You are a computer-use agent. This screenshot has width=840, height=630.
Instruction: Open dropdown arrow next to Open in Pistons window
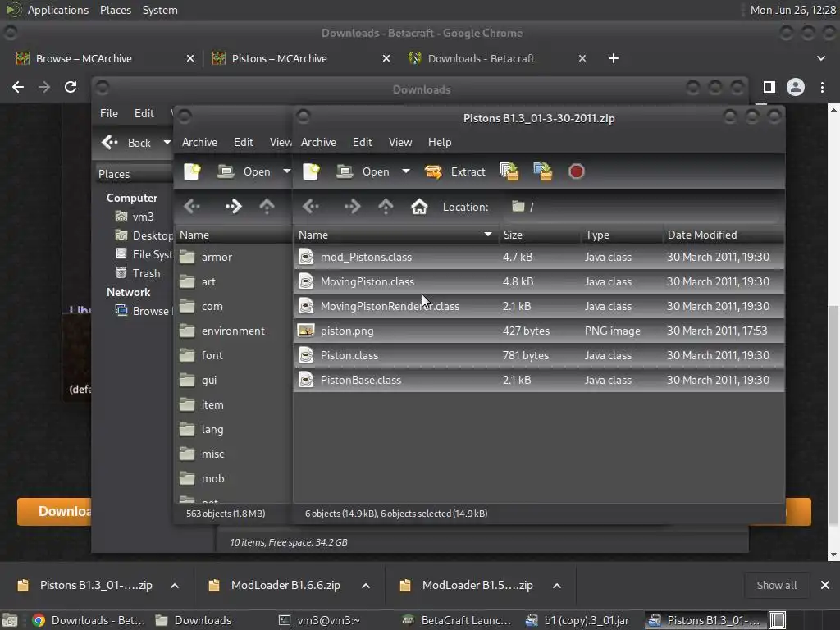(x=406, y=171)
